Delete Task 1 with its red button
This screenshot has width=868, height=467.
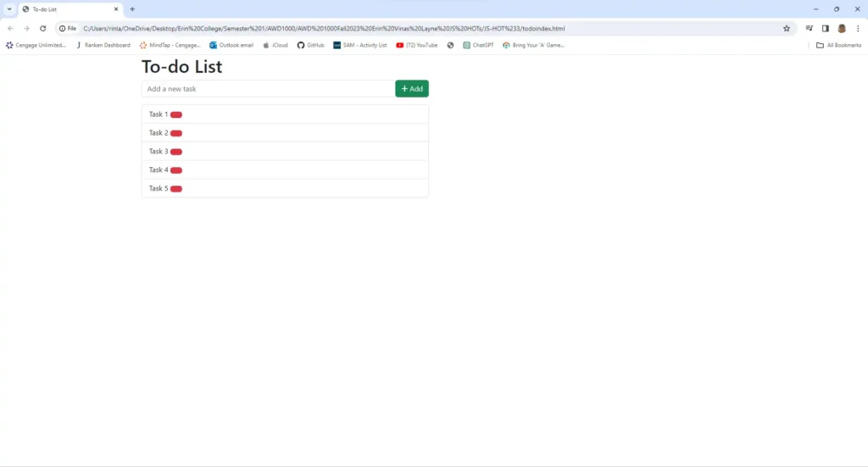176,114
